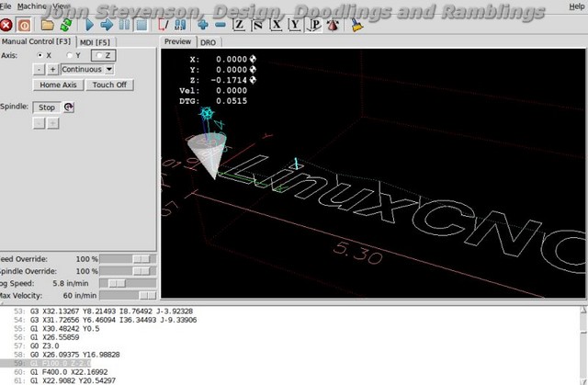The image size is (588, 385).
Task: Toggle block delete slash icon
Action: tap(164, 25)
